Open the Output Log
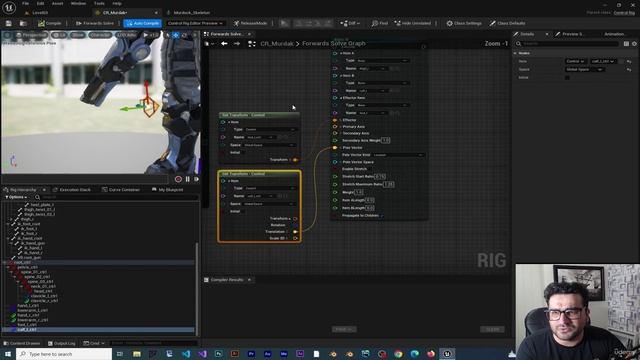This screenshot has width=640, height=360. click(62, 343)
